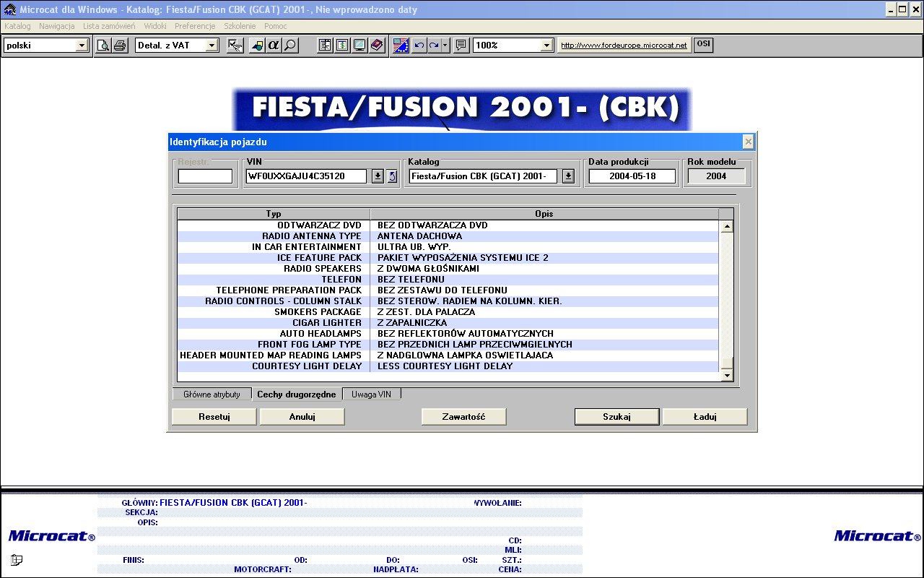Screen dimensions: 924x578
Task: Select the COURTESY LIGHT DELAY row
Action: (448, 366)
